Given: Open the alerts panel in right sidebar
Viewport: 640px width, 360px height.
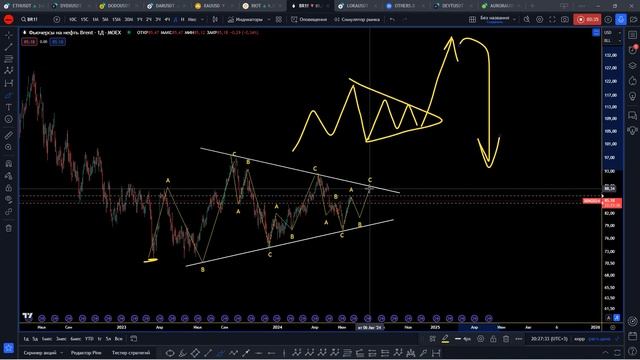Looking at the screenshot, I should pyautogui.click(x=633, y=50).
